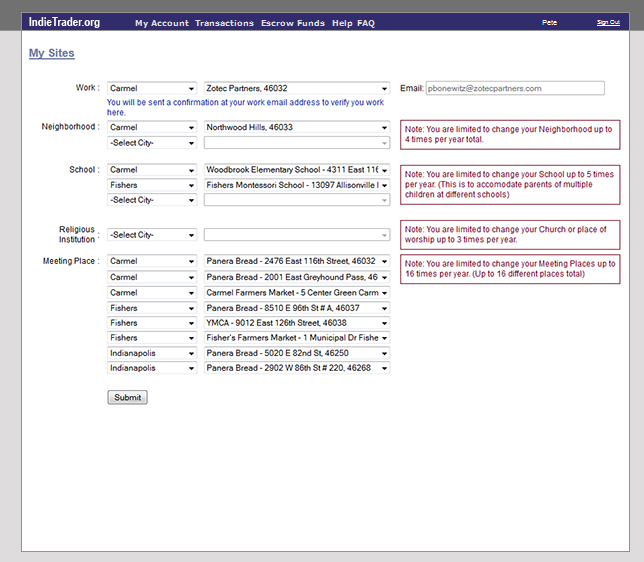Open Panera Bread 2476 East 116th Street dropdown
This screenshot has height=562, width=644.
tap(297, 261)
